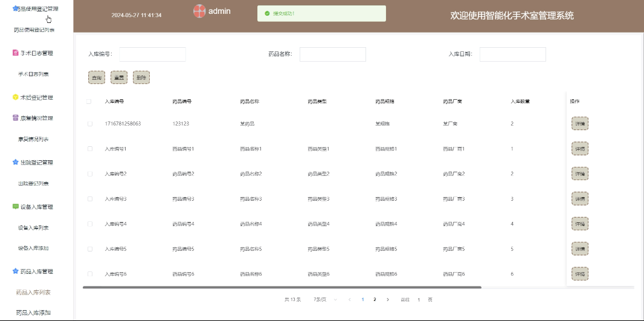Click the 某药品 cell
Image resolution: width=644 pixels, height=321 pixels.
247,124
